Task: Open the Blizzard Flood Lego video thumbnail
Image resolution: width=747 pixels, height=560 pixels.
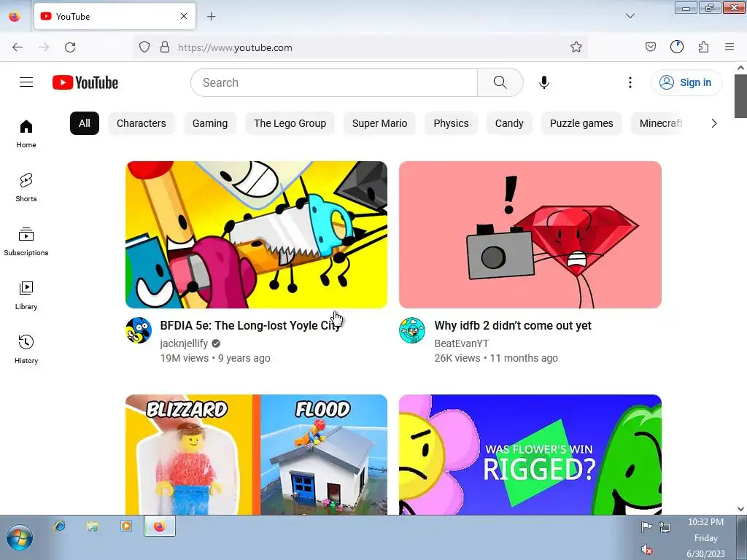Action: tap(256, 455)
